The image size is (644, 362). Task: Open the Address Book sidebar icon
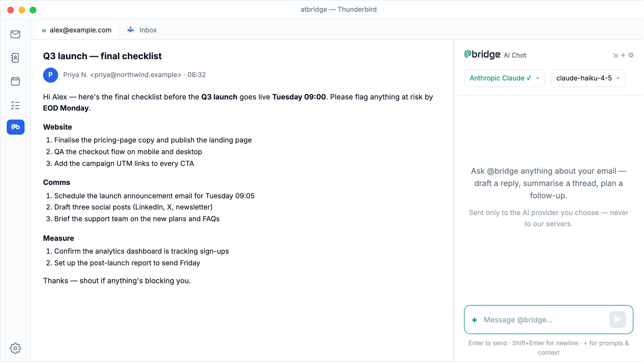(15, 58)
